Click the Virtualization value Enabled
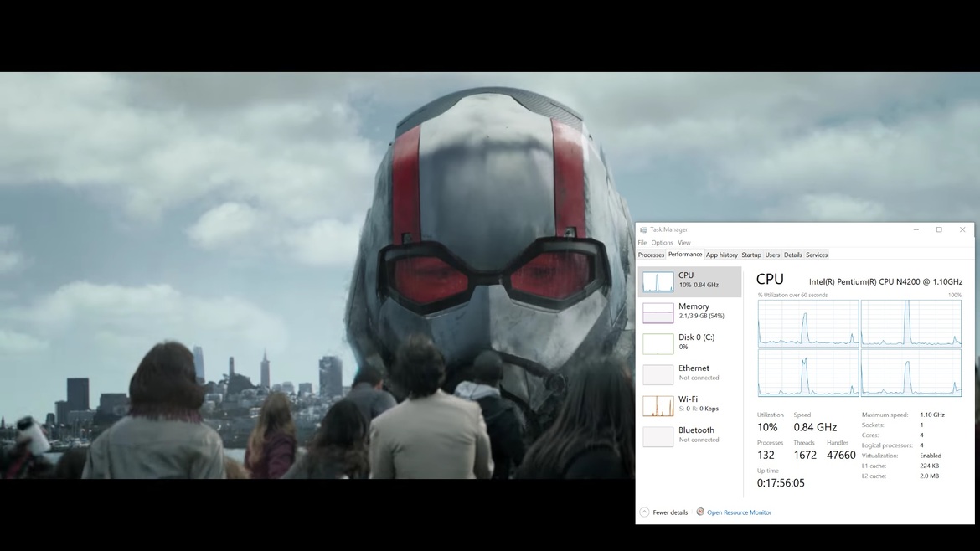Screen dimensions: 980x551 tap(931, 456)
